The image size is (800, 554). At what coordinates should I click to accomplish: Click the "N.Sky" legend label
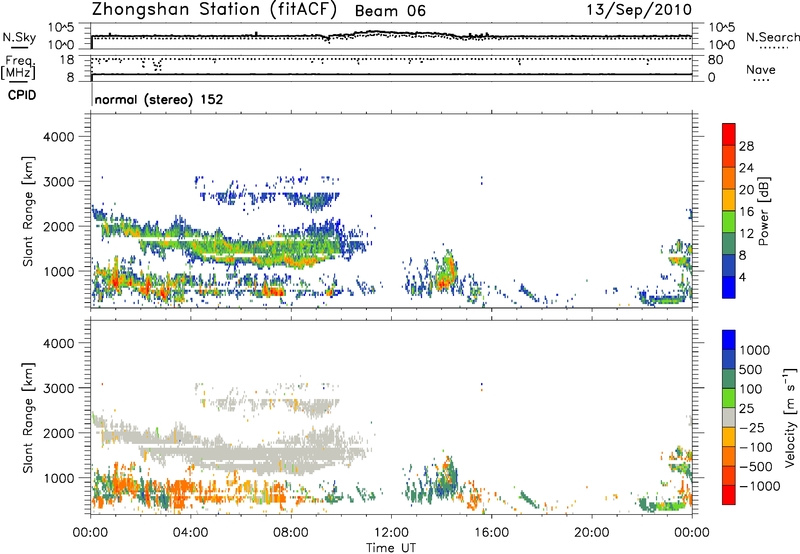19,37
